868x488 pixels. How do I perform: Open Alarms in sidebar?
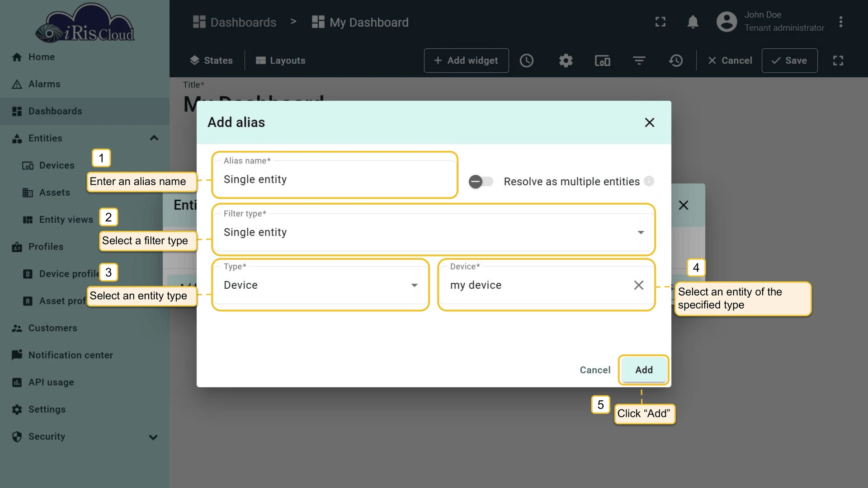tap(85, 84)
